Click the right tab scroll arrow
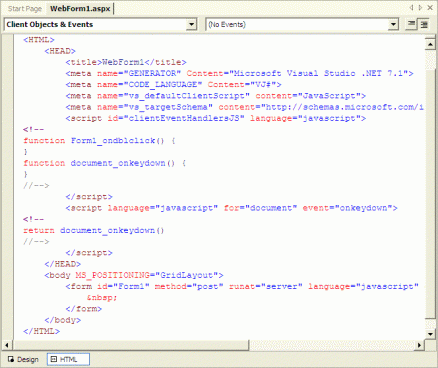 (420, 8)
